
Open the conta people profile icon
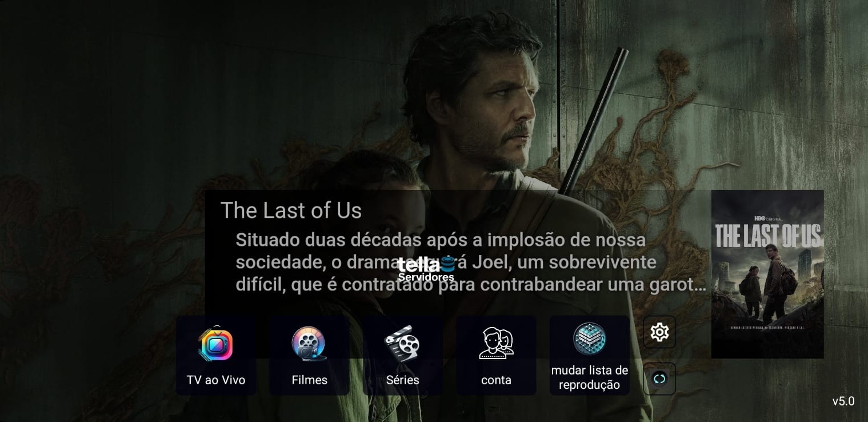[x=496, y=344]
